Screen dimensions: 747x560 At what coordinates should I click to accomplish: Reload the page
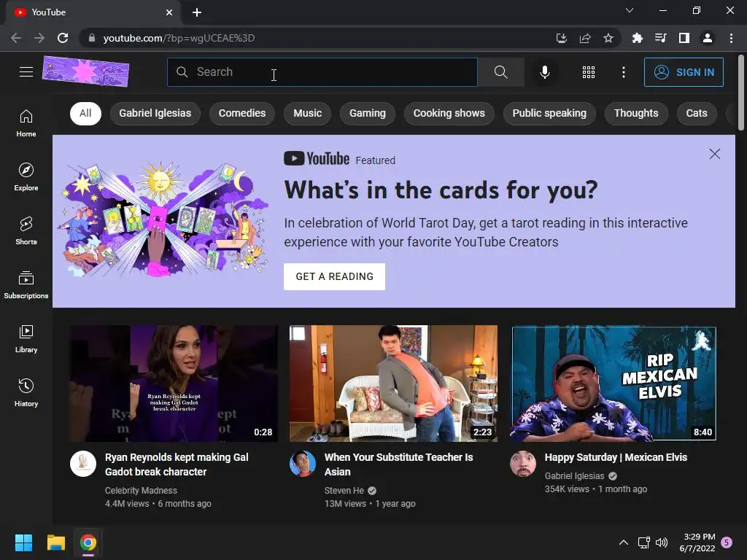pos(63,38)
